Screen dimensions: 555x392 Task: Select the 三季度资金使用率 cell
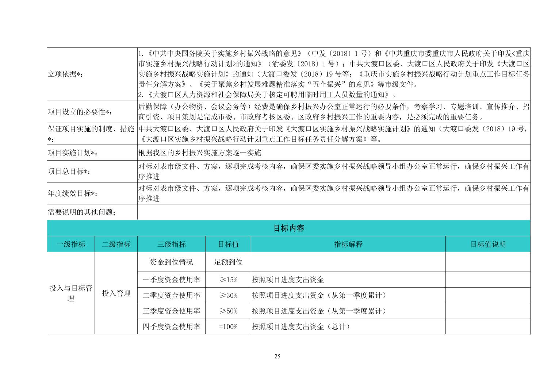pos(171,311)
